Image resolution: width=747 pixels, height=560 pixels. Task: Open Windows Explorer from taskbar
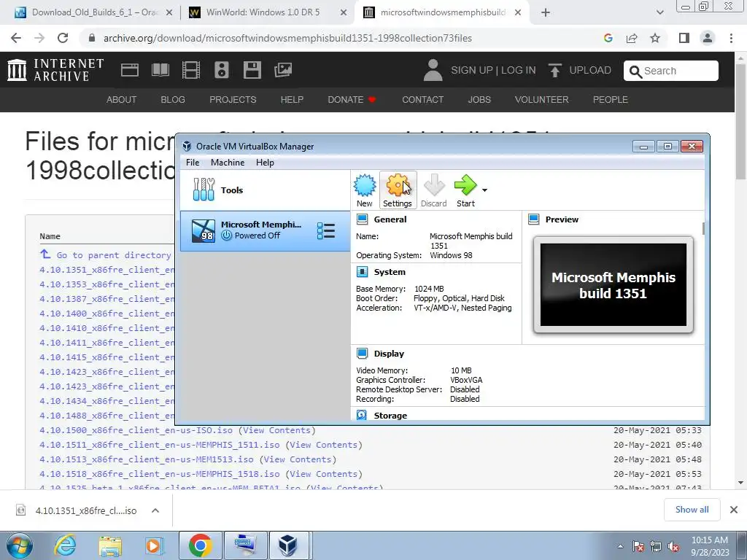pos(110,545)
